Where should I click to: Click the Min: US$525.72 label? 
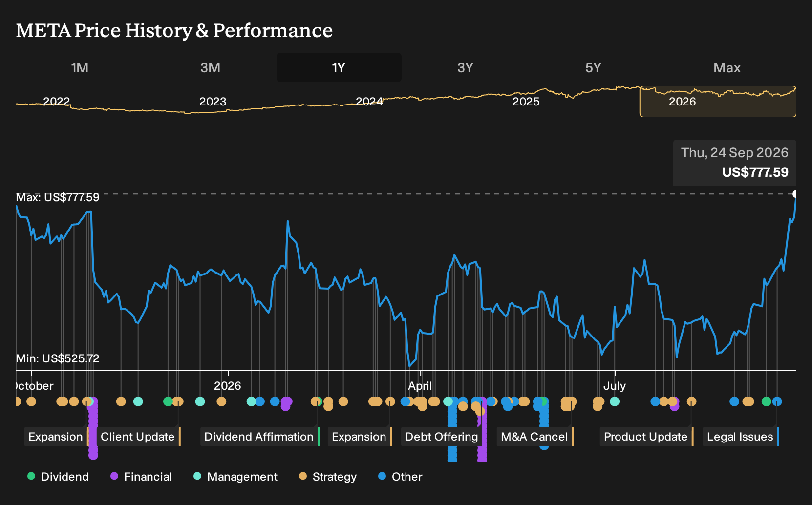[x=58, y=358]
